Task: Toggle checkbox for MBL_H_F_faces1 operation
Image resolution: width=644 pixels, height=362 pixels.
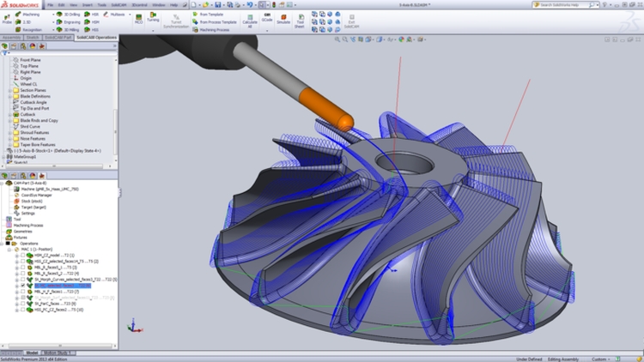Action: pyautogui.click(x=23, y=292)
